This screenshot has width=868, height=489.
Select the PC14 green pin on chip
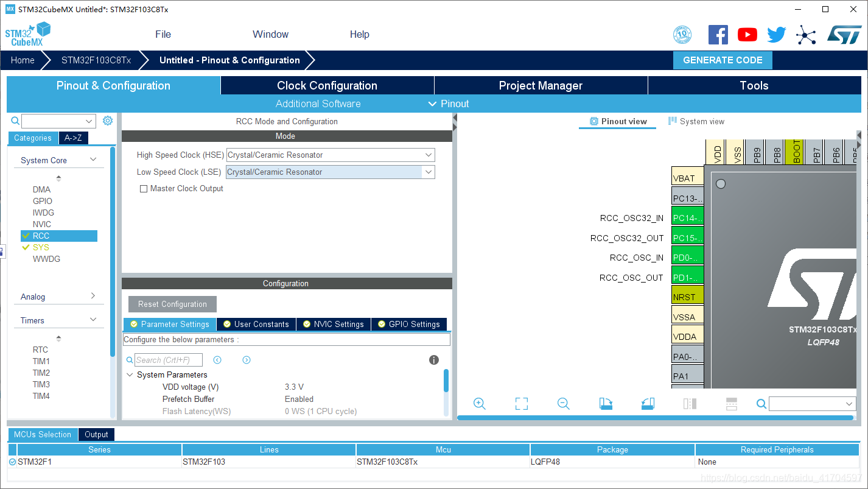pos(687,218)
